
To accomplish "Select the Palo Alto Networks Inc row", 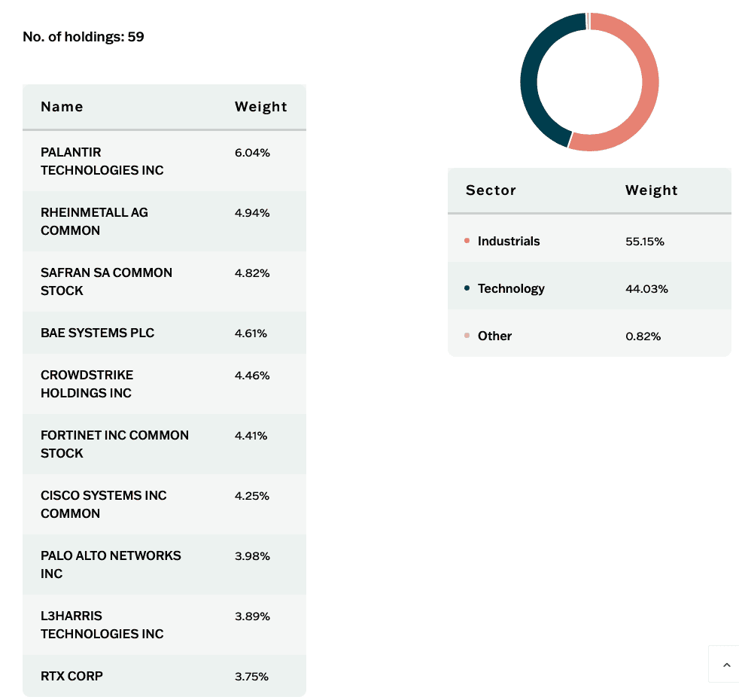I will [111, 565].
